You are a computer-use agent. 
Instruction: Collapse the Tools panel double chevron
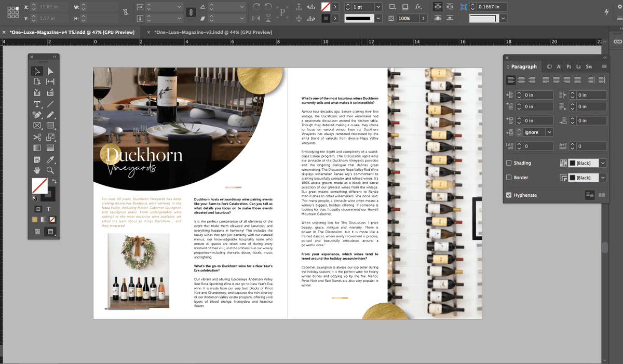coord(55,57)
